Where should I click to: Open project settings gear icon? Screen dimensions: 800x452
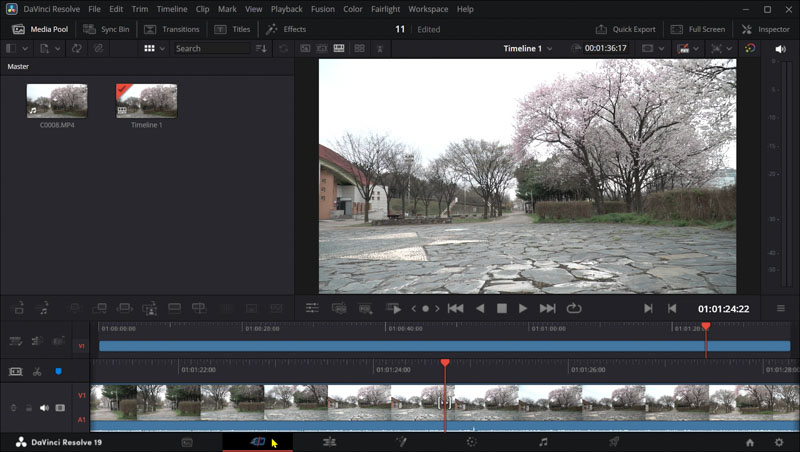[x=779, y=442]
